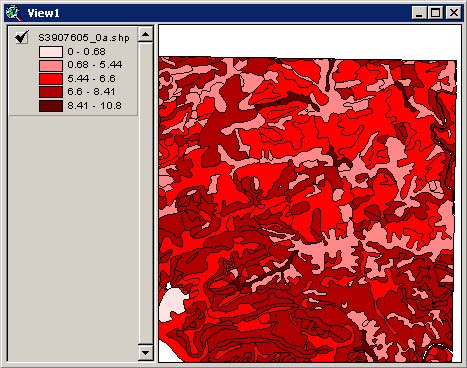The width and height of the screenshot is (467, 368).
Task: Click the legend scrollbar up arrow
Action: pyautogui.click(x=146, y=34)
